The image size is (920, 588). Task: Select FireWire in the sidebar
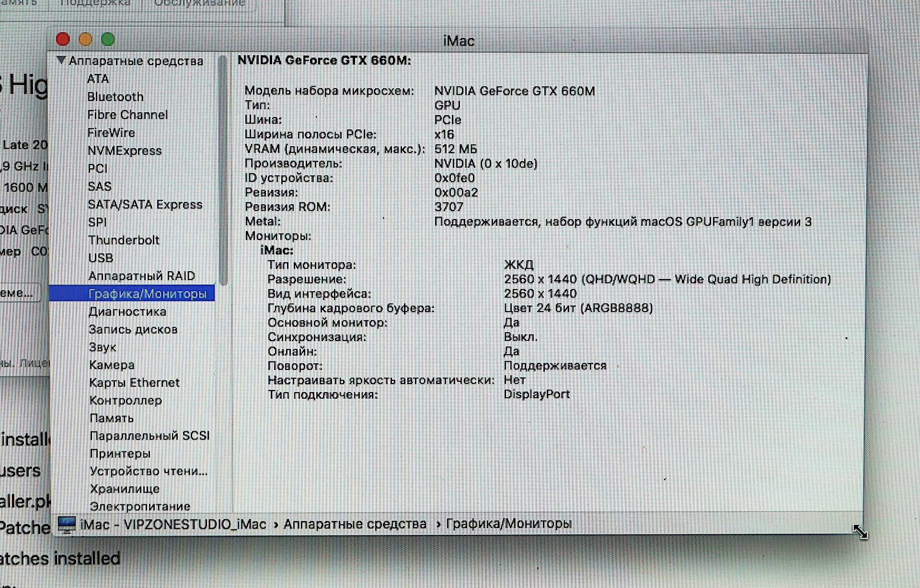pos(111,133)
